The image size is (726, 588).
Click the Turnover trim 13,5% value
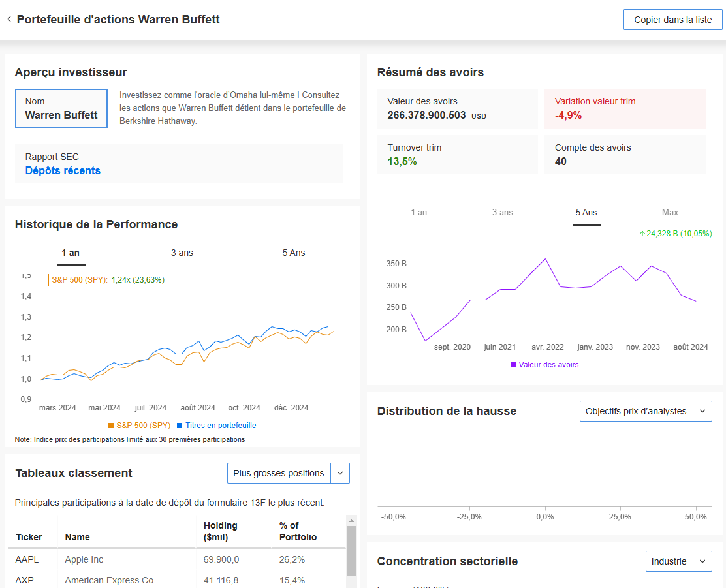tap(402, 162)
